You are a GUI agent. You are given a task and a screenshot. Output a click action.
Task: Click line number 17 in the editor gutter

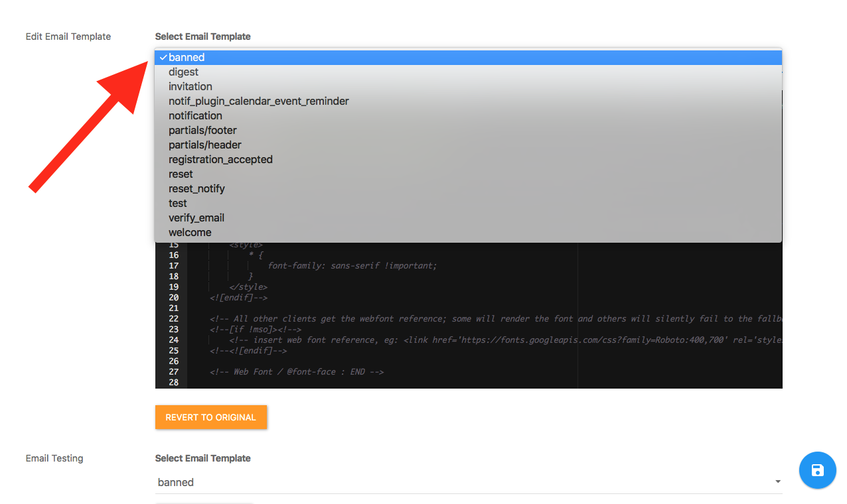[x=173, y=265]
